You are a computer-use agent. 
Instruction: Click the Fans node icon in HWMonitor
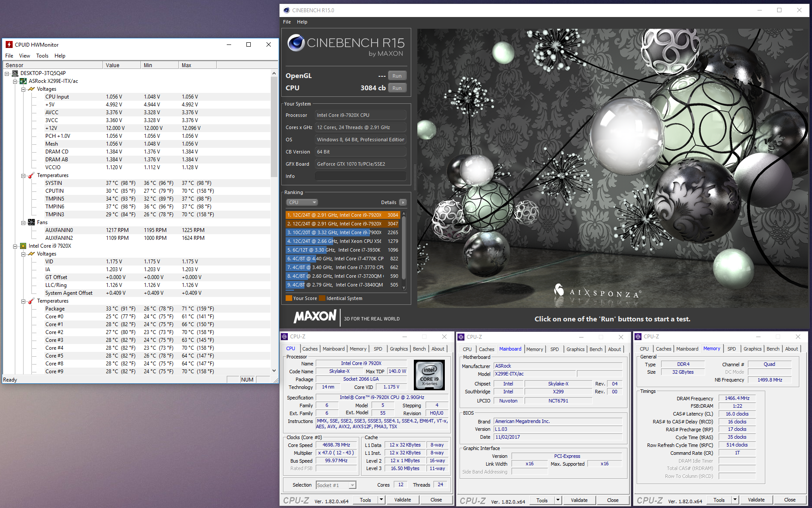tap(31, 222)
